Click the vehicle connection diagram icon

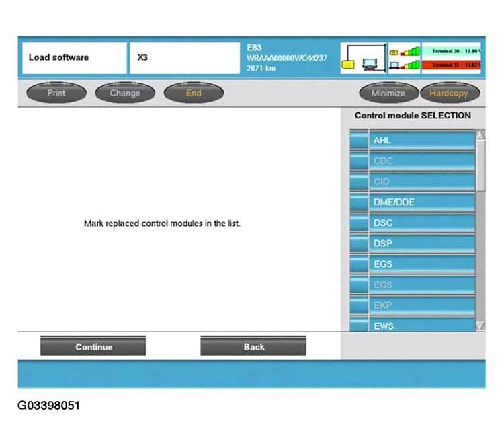pyautogui.click(x=363, y=59)
